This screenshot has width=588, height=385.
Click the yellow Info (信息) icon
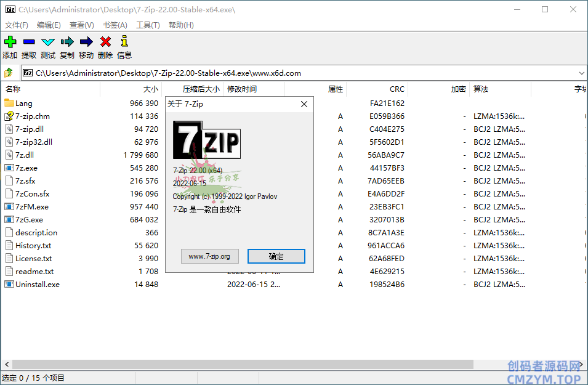(x=124, y=42)
